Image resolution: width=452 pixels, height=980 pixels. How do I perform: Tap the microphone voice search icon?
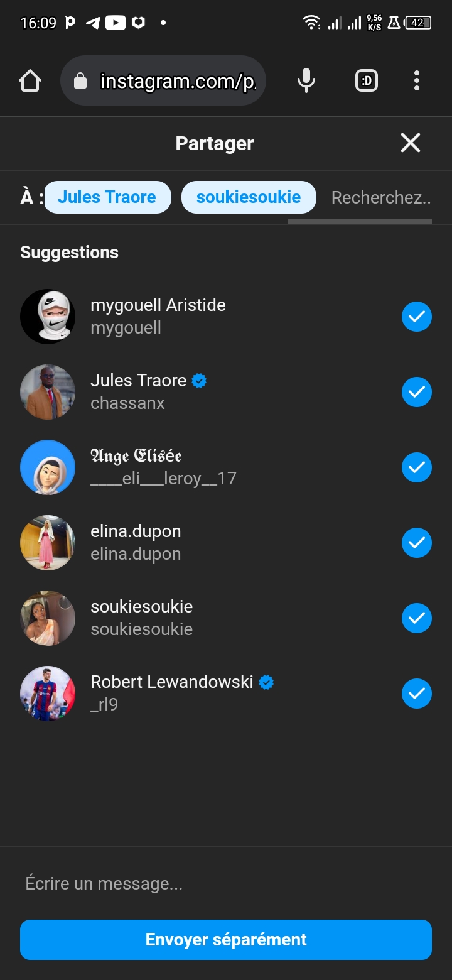pos(306,80)
